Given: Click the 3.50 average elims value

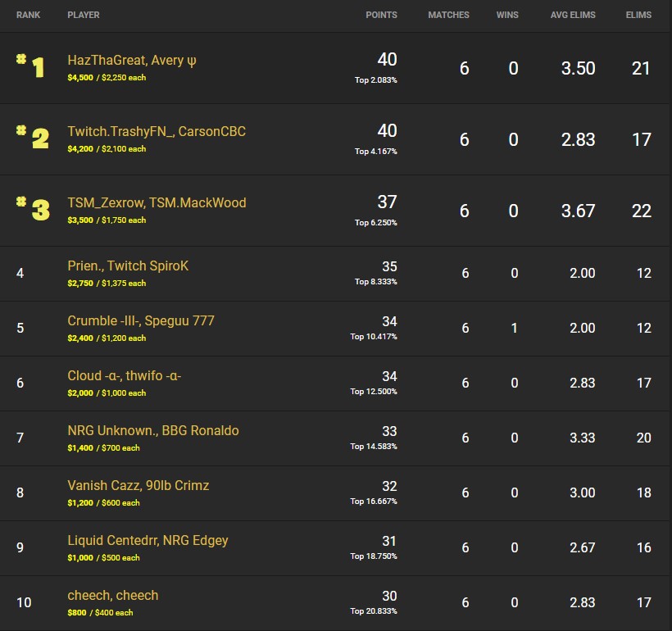Looking at the screenshot, I should click(x=578, y=69).
